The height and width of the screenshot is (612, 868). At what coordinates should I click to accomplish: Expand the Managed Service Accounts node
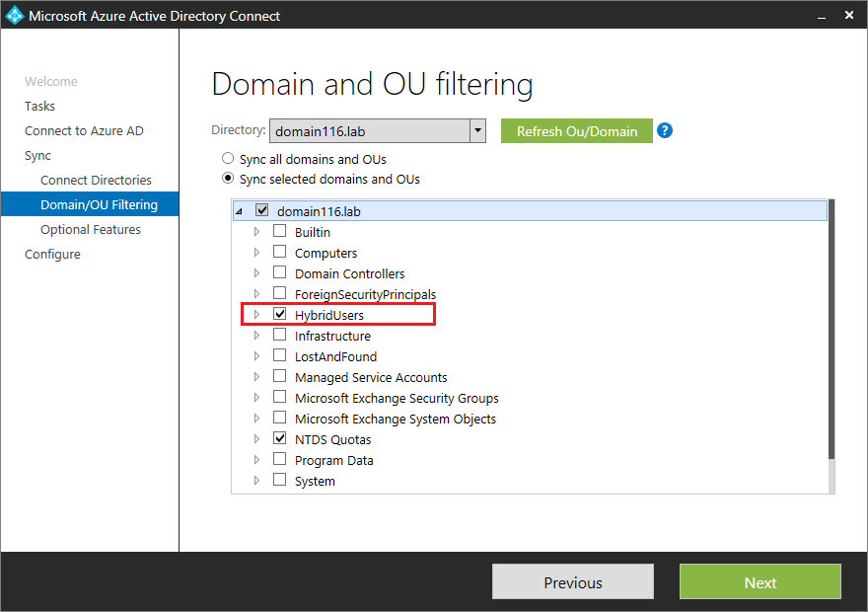click(x=256, y=377)
